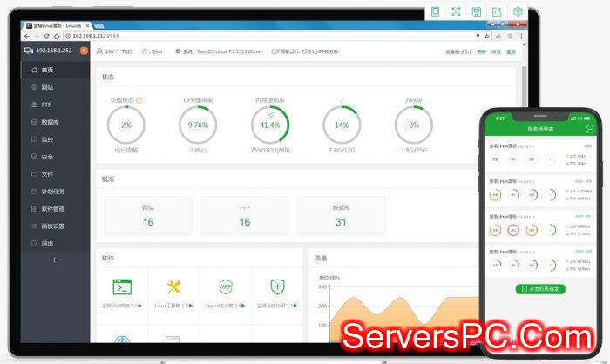Click the Nginx防火墙 WAF icon

tap(226, 286)
